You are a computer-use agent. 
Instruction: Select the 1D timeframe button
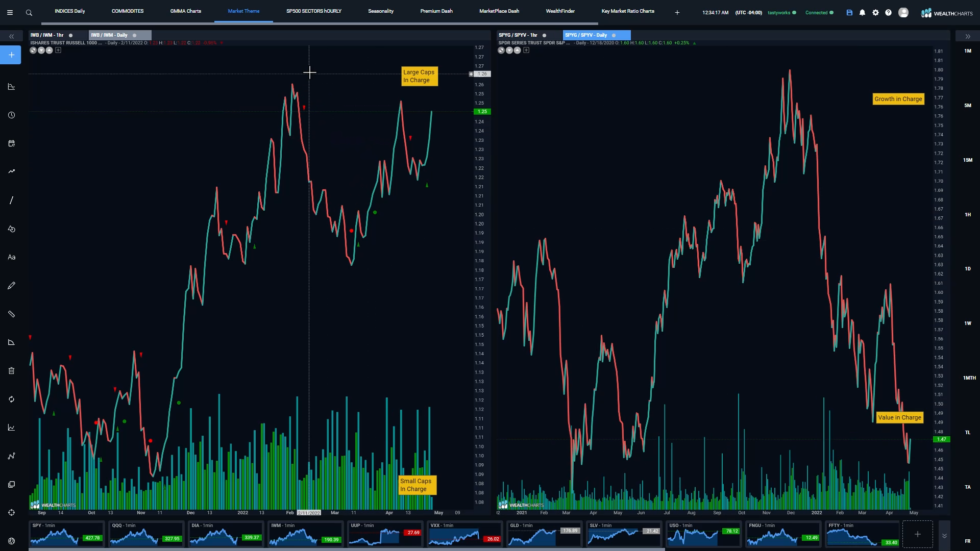point(968,269)
